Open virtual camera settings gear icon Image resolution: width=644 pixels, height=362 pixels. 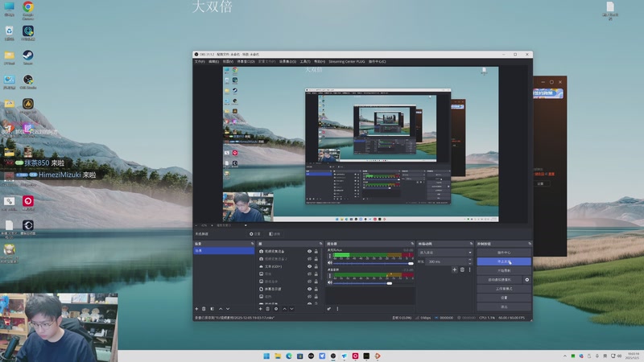[x=527, y=280]
